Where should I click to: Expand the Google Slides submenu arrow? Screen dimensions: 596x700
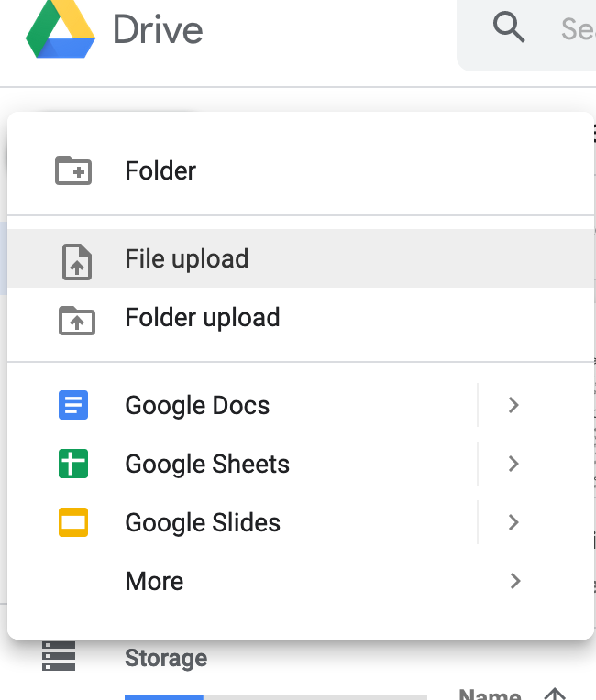pos(513,522)
